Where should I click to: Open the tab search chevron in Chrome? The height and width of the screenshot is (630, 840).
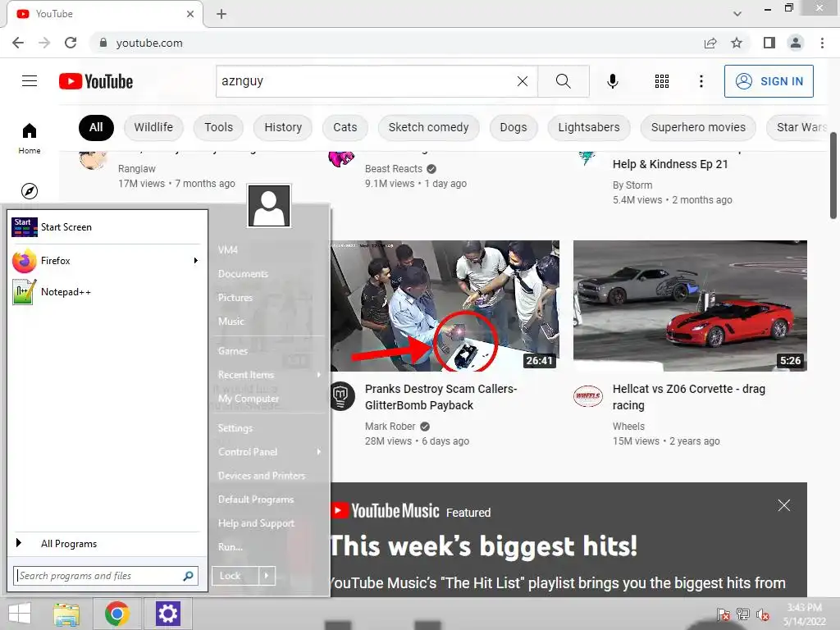point(737,14)
